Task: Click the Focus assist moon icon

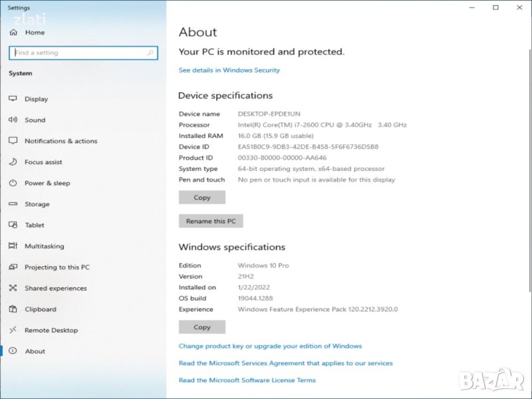Action: (x=13, y=162)
